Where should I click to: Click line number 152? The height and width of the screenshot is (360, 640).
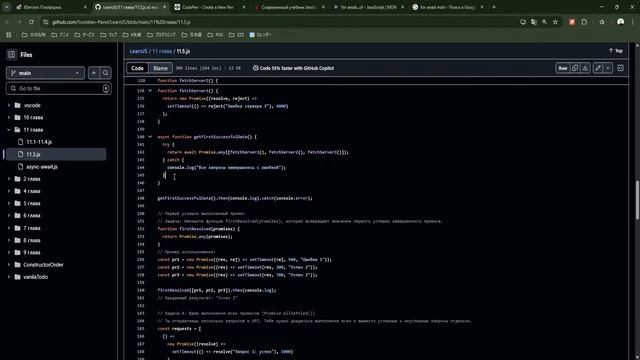141,229
